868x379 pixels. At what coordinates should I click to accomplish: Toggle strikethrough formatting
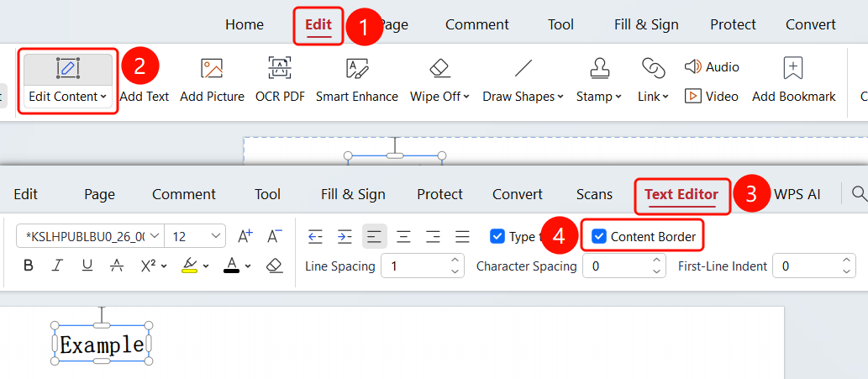(x=116, y=266)
